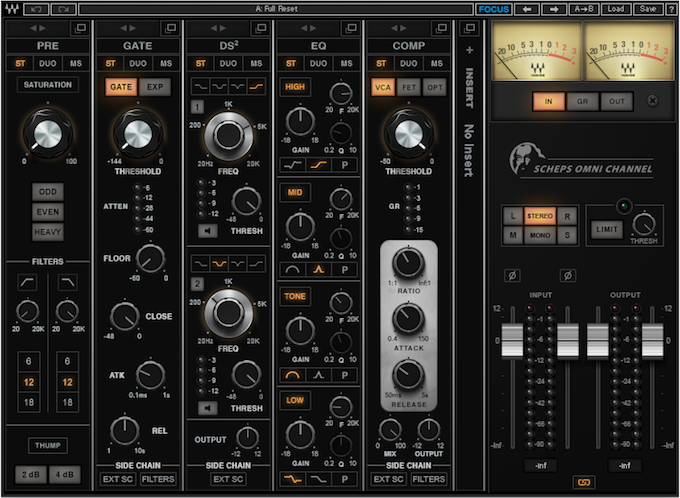Switch meter view to GR
Viewport: 680px width, 498px height.
tap(582, 102)
